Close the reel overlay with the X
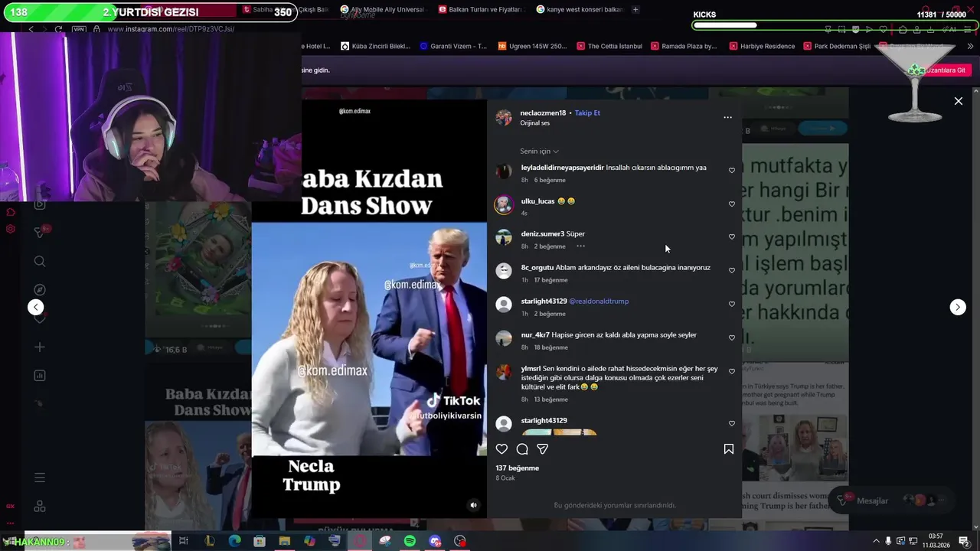Viewport: 980px width, 551px height. coord(958,101)
